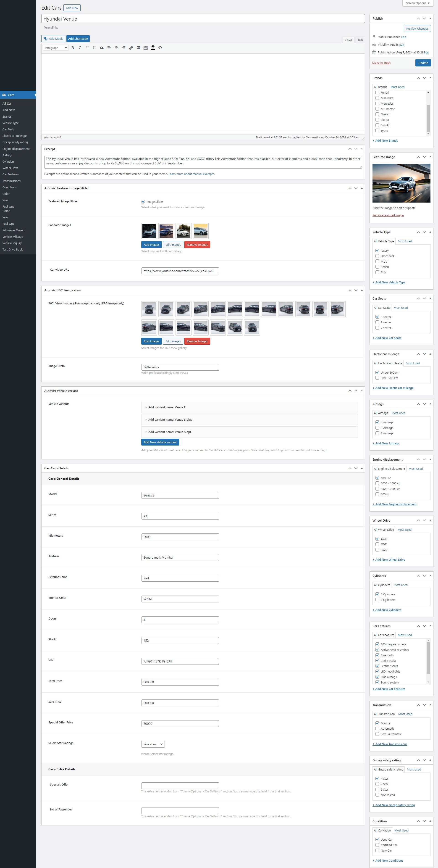Open Test Drive Book in sidebar menu
Viewport: 438px width, 868px height.
coord(13,250)
